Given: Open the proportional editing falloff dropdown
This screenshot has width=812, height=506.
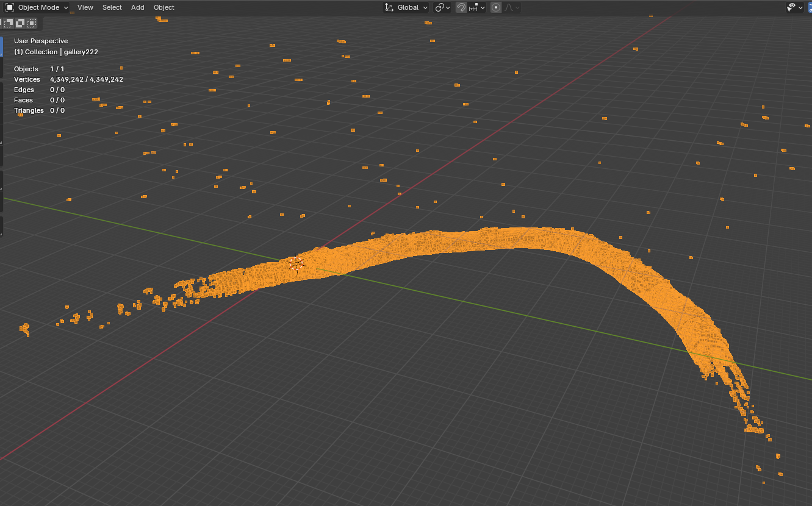Looking at the screenshot, I should coord(512,7).
